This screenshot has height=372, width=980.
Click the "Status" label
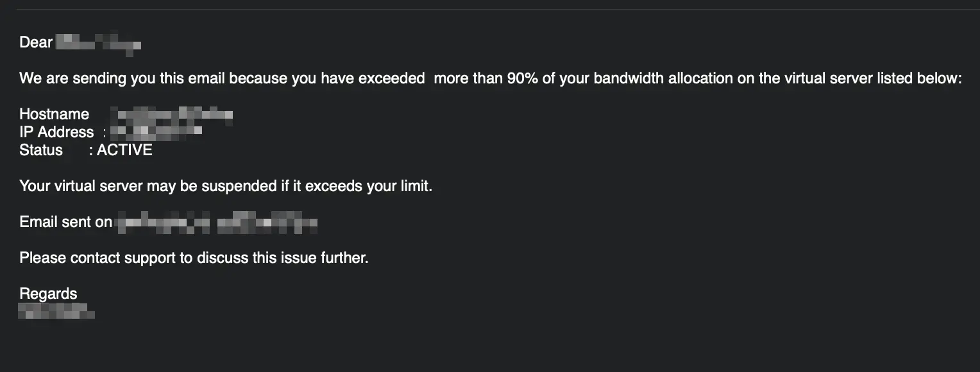[x=41, y=151]
